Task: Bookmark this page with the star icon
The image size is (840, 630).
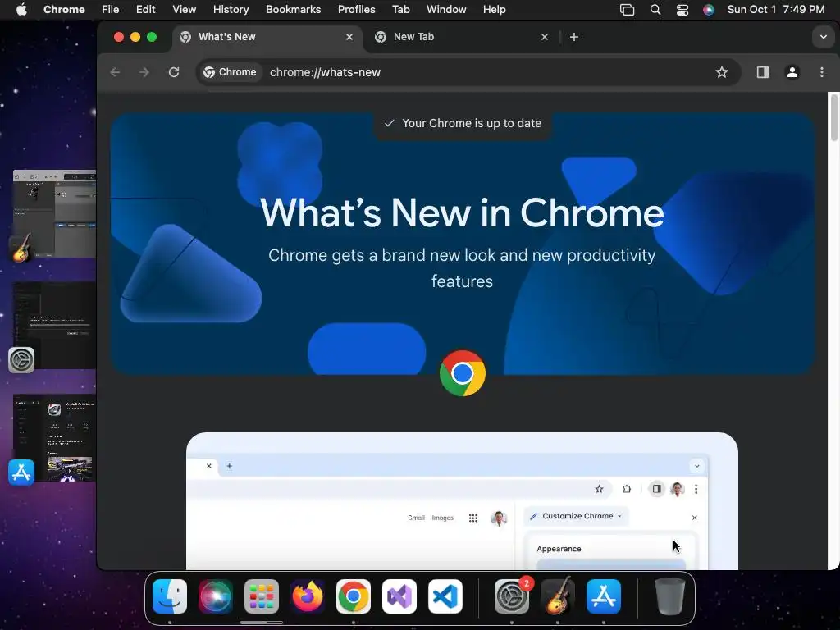Action: (x=722, y=72)
